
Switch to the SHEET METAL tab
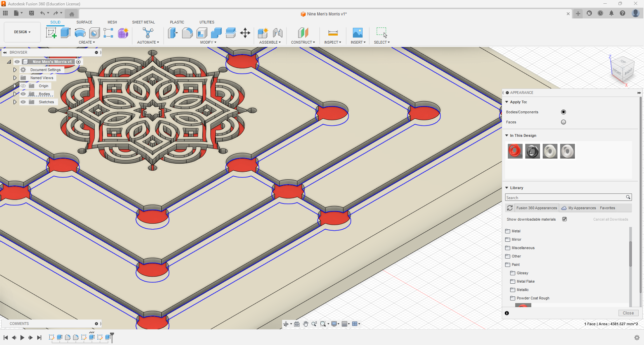coord(143,22)
